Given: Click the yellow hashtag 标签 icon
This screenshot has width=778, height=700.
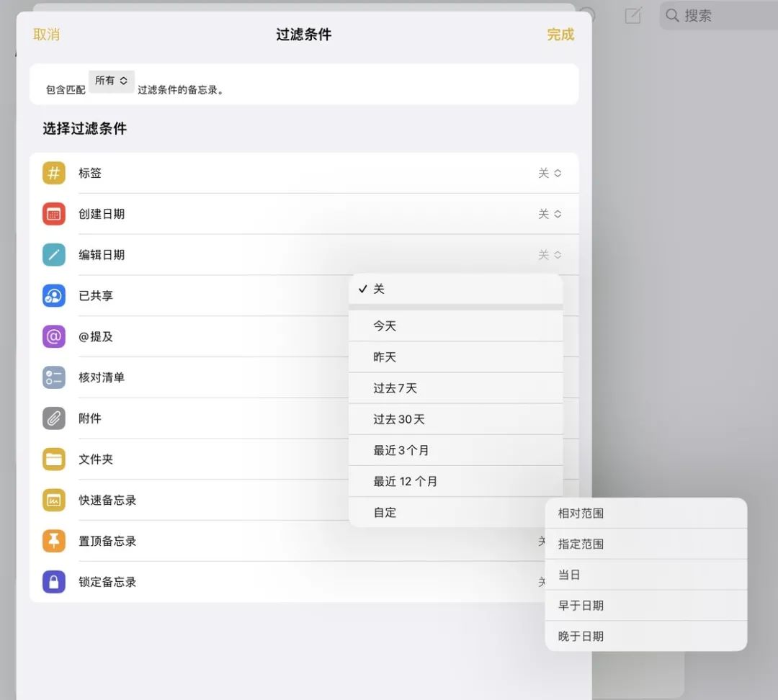Looking at the screenshot, I should click(x=53, y=173).
